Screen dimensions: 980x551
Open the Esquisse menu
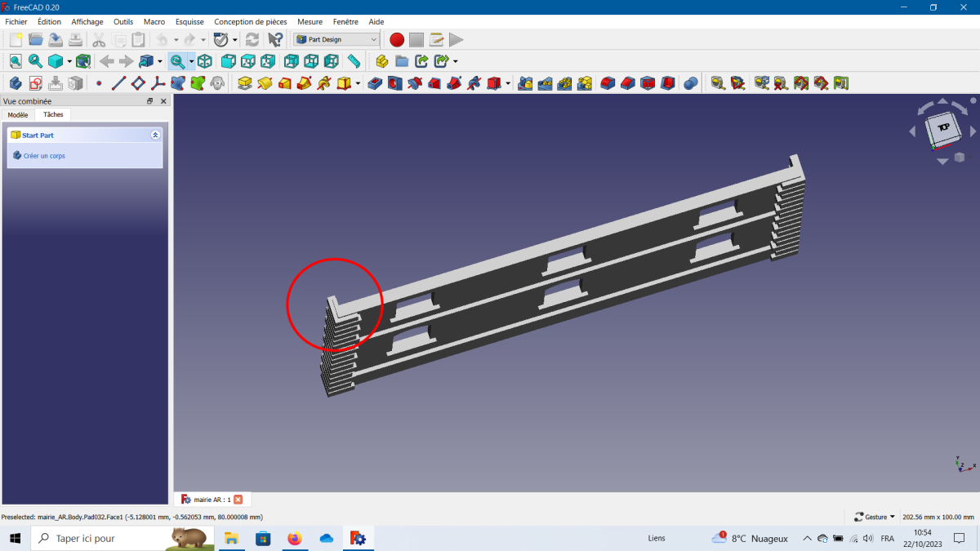[189, 22]
